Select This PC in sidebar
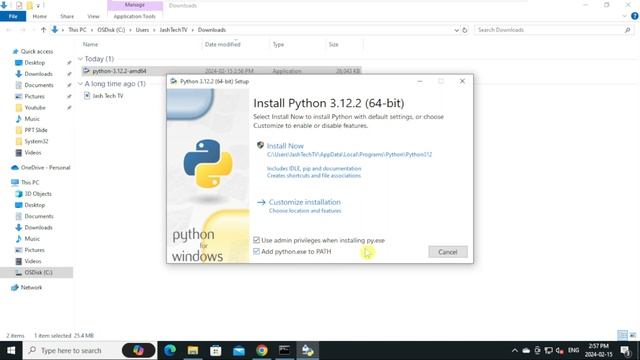This screenshot has width=640, height=360. (30, 182)
